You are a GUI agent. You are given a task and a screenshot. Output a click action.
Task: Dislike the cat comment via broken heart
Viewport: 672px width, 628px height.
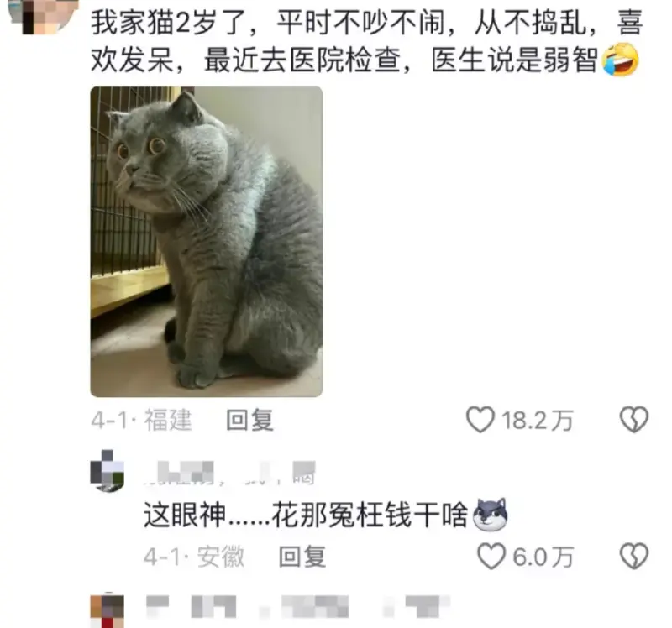point(634,420)
